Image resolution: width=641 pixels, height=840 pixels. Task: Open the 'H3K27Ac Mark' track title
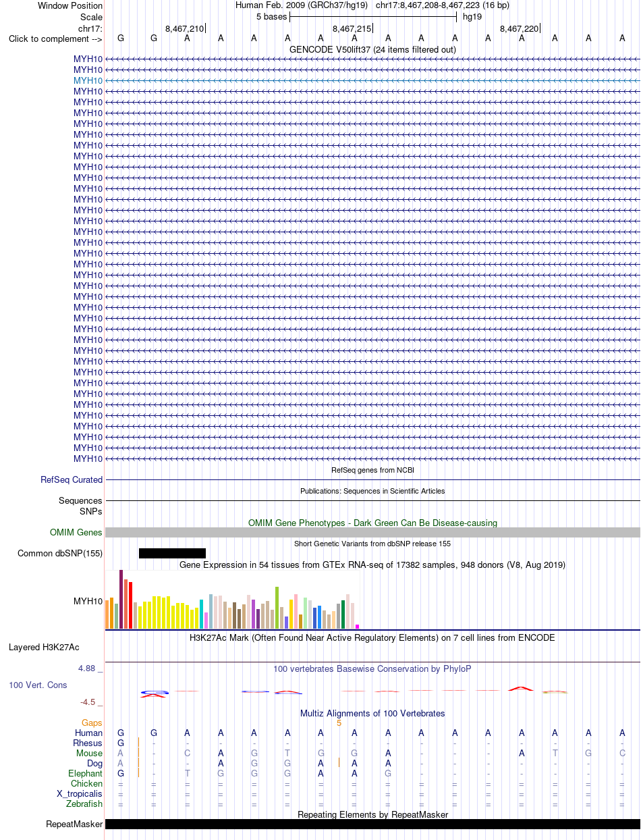[372, 637]
